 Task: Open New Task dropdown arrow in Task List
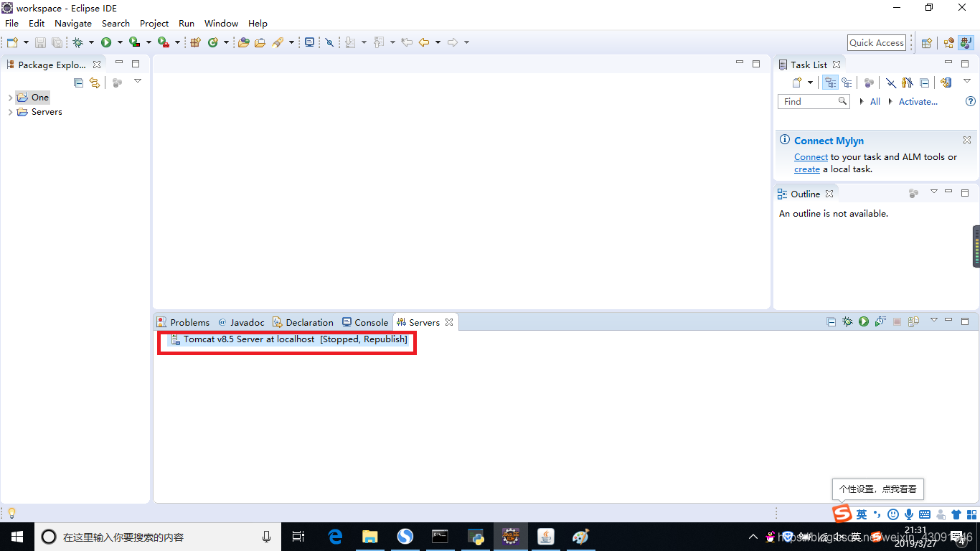[810, 83]
